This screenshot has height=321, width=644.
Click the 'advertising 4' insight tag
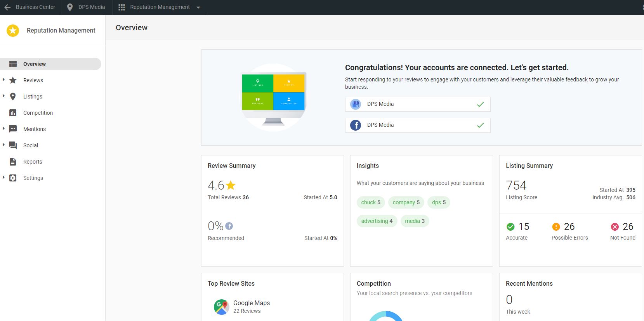377,221
